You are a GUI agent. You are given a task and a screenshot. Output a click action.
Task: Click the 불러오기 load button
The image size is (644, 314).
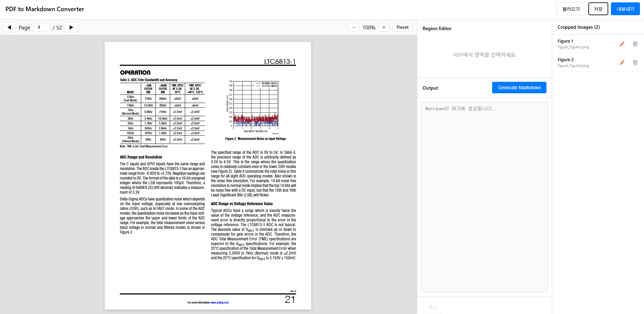point(571,9)
